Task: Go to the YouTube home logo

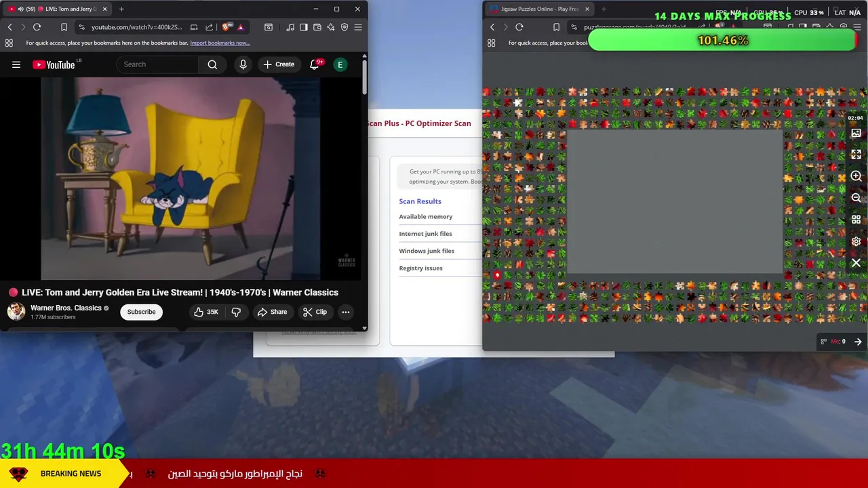Action: 54,64
